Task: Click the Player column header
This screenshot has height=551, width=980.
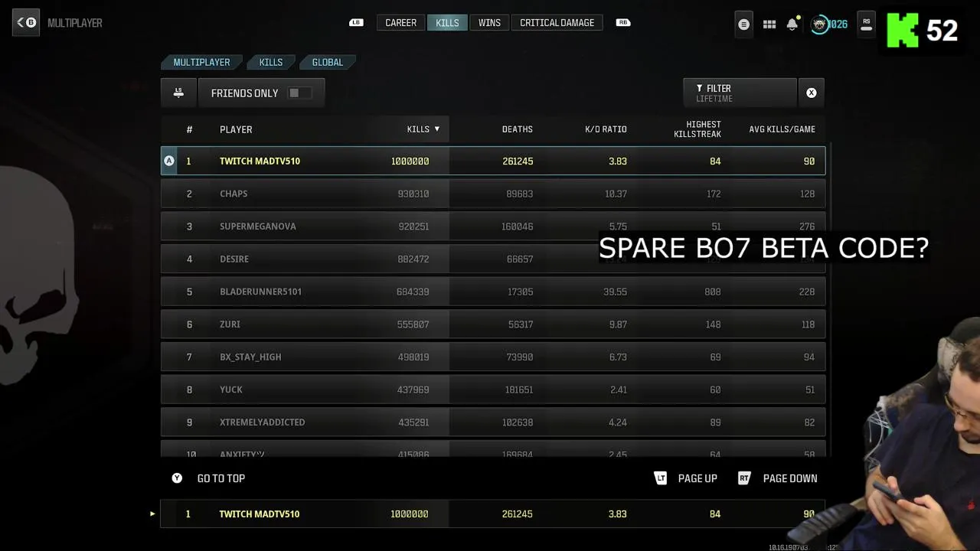Action: [236, 129]
